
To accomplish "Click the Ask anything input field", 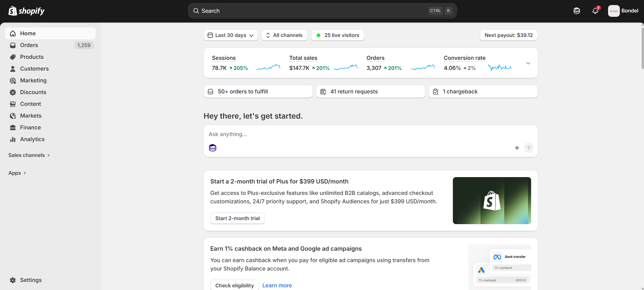I will (371, 134).
